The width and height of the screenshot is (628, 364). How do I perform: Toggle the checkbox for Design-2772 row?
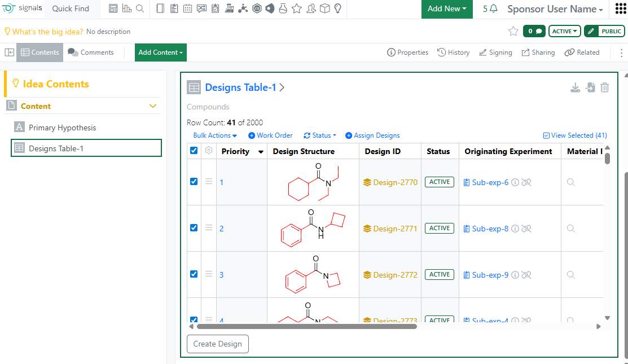(x=194, y=274)
